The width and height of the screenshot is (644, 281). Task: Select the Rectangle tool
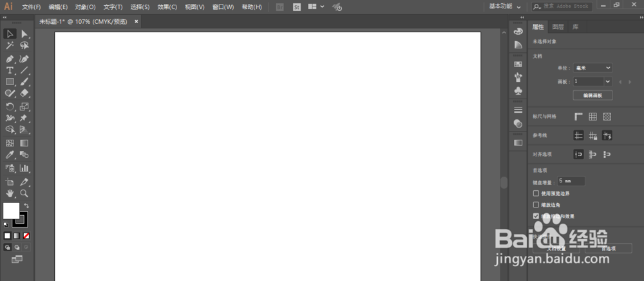[10, 82]
